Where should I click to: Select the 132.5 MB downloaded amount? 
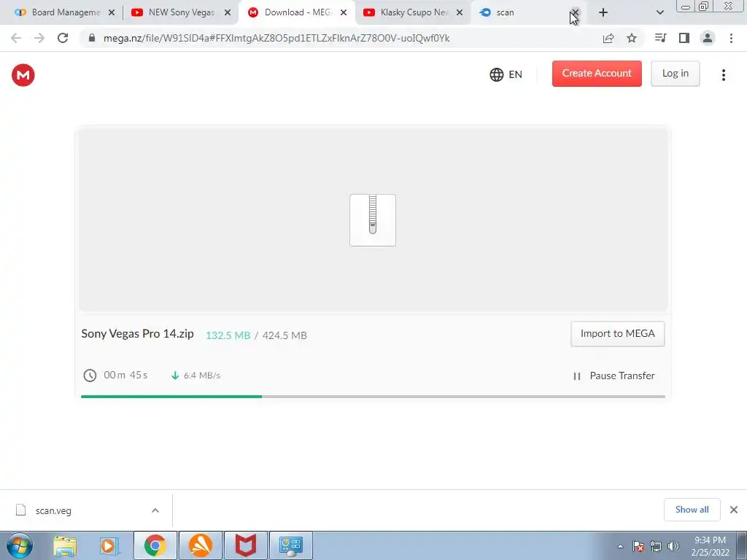[x=228, y=335]
